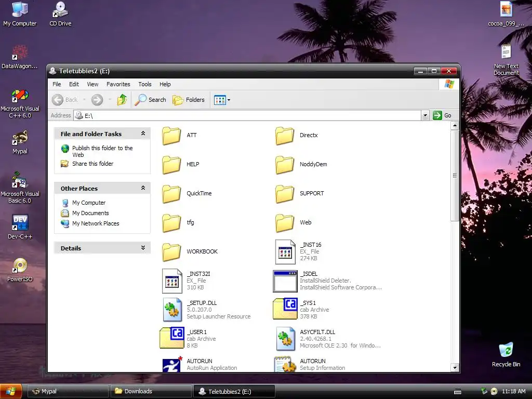
Task: Select the _INST16 EX_ file icon
Action: click(x=285, y=252)
